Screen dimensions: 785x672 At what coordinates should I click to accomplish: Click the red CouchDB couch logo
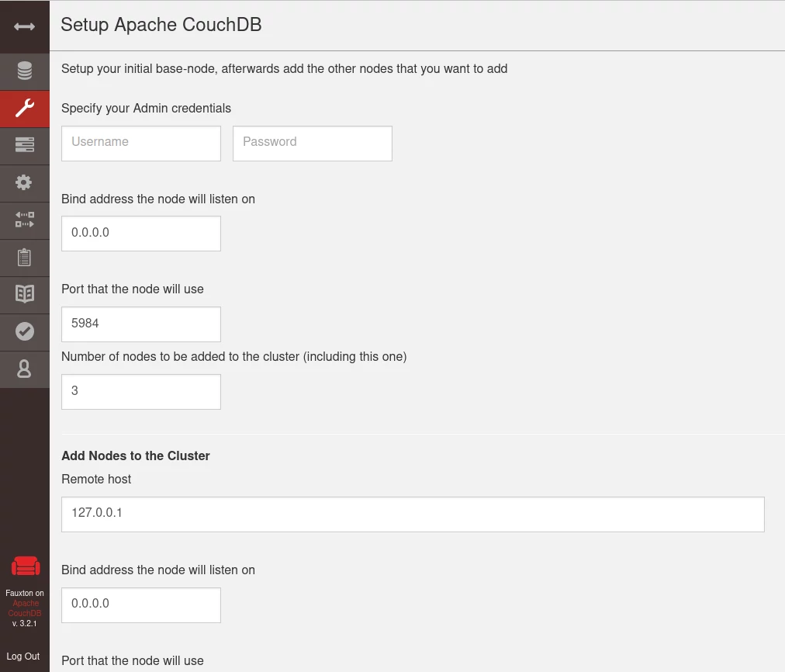(25, 567)
